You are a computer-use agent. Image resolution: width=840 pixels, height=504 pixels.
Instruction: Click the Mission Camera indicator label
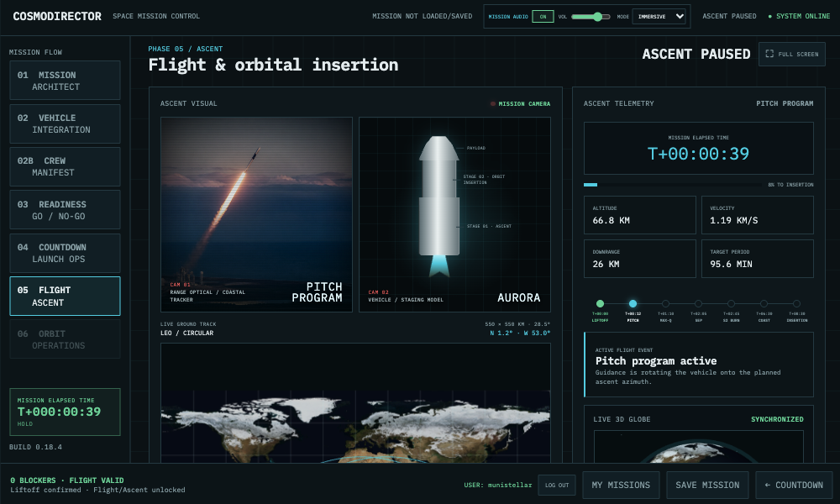[524, 104]
